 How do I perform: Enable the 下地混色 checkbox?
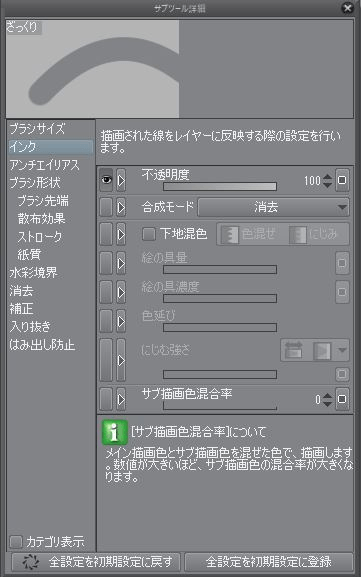(149, 234)
